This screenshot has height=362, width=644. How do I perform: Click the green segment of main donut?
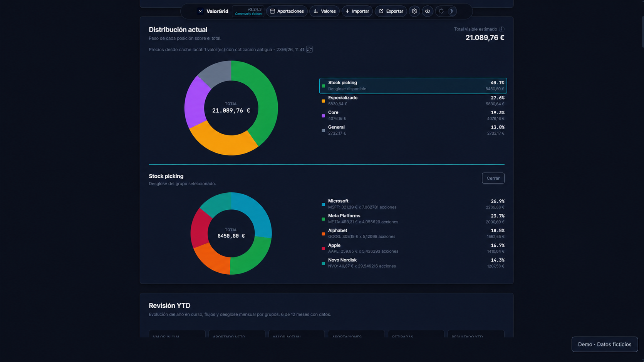click(x=266, y=98)
